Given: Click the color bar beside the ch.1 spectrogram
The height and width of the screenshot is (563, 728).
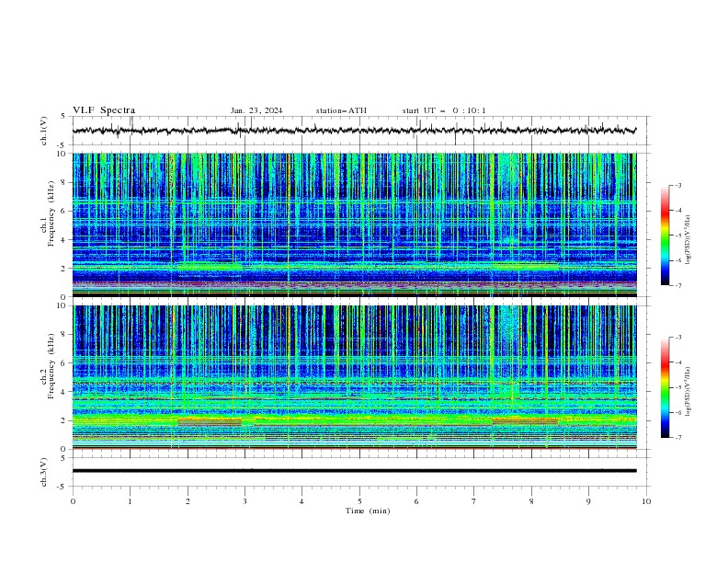Looking at the screenshot, I should 665,236.
